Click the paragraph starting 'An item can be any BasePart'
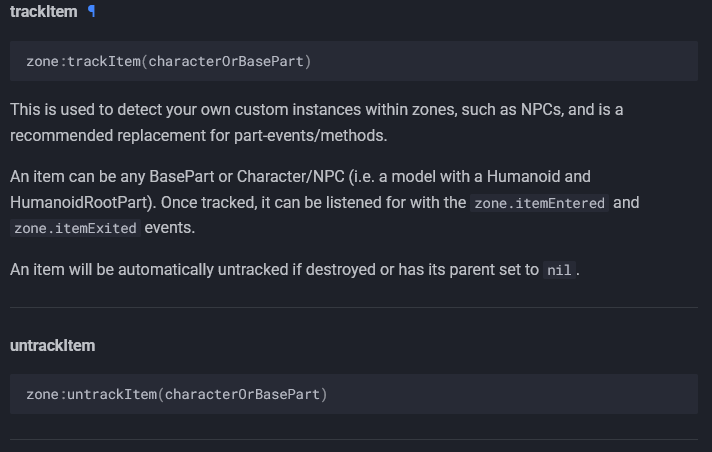 325,202
